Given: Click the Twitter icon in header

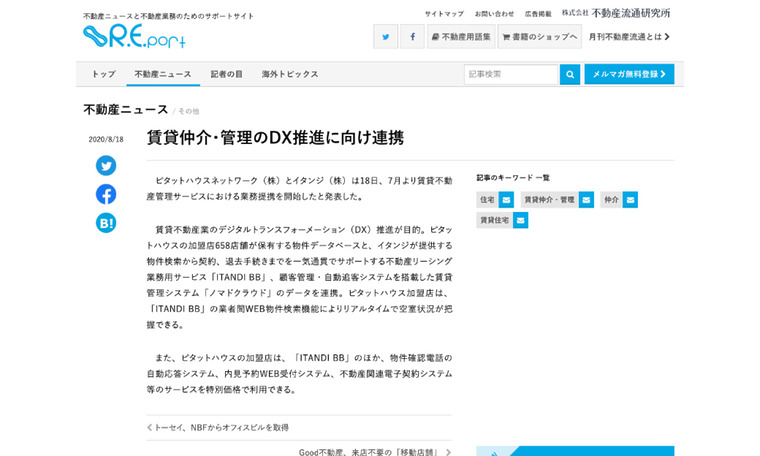Looking at the screenshot, I should [385, 37].
